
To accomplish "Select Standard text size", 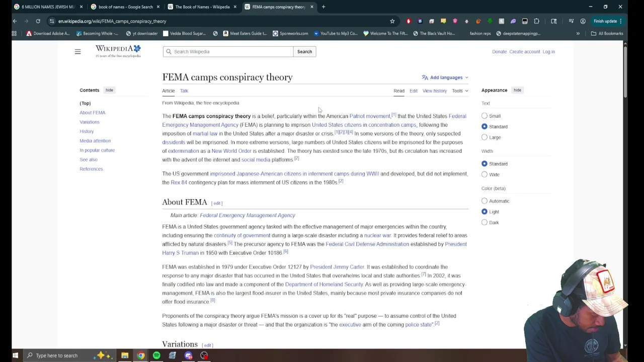I will pyautogui.click(x=485, y=127).
